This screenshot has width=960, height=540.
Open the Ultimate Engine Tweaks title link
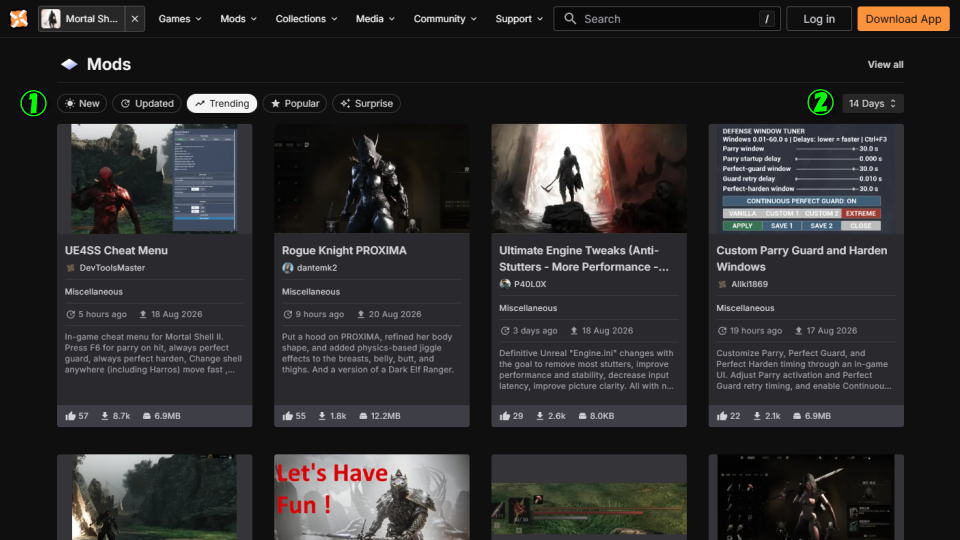click(x=584, y=258)
